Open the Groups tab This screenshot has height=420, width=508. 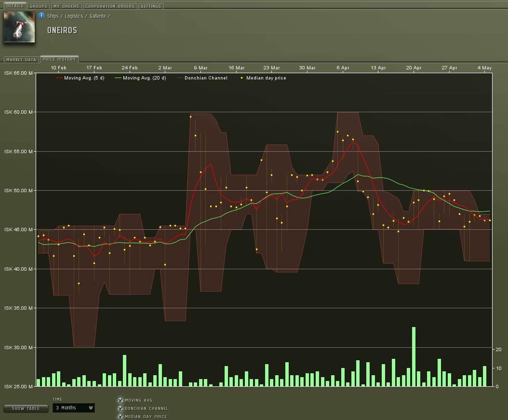click(x=38, y=6)
